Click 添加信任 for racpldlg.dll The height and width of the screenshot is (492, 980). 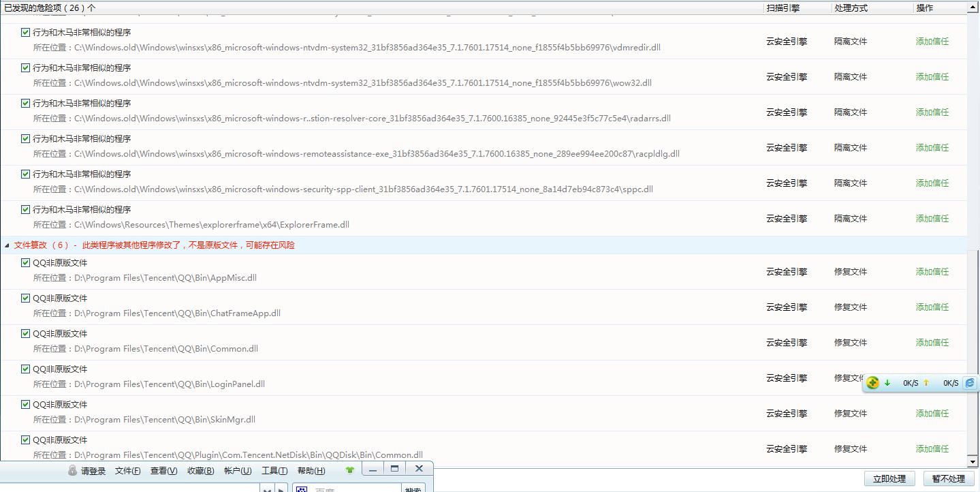[x=932, y=147]
